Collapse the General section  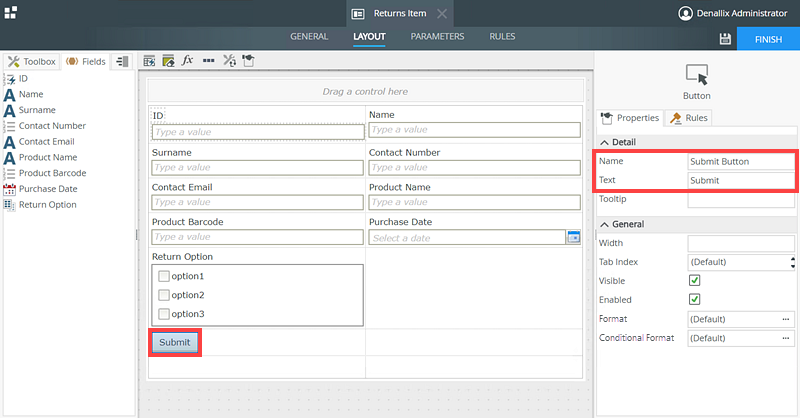(604, 225)
